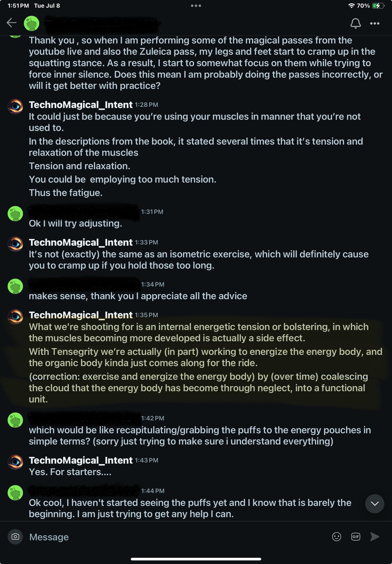
Task: Tap TechnoMagical_Intent username at 1:33 PM
Action: click(x=81, y=242)
